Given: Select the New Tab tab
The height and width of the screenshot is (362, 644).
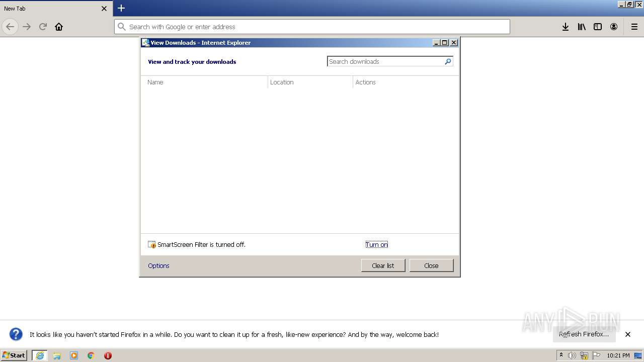Looking at the screenshot, I should [56, 9].
